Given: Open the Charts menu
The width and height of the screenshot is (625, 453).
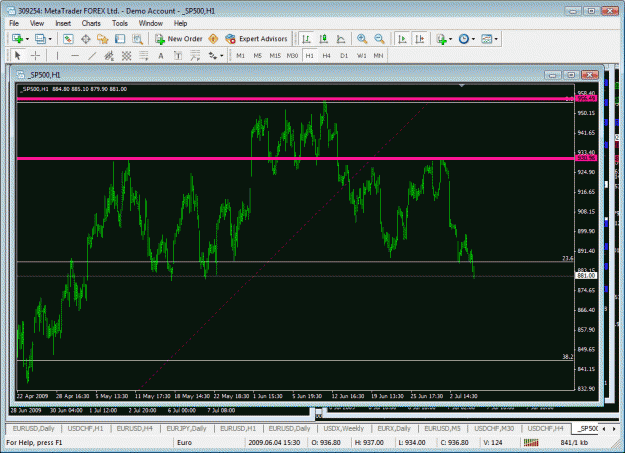Looking at the screenshot, I should click(x=91, y=23).
